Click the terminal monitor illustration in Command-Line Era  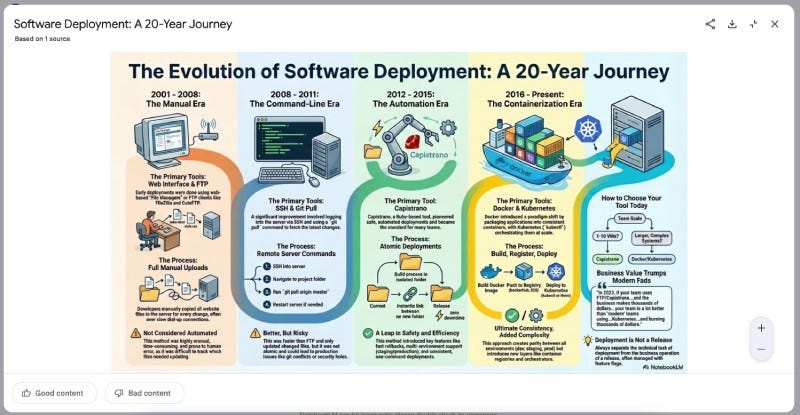click(x=289, y=139)
